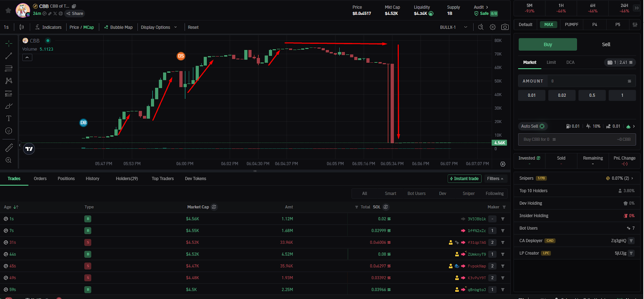This screenshot has height=299, width=644.
Task: Open the emoji sticker tool
Action: [x=8, y=131]
